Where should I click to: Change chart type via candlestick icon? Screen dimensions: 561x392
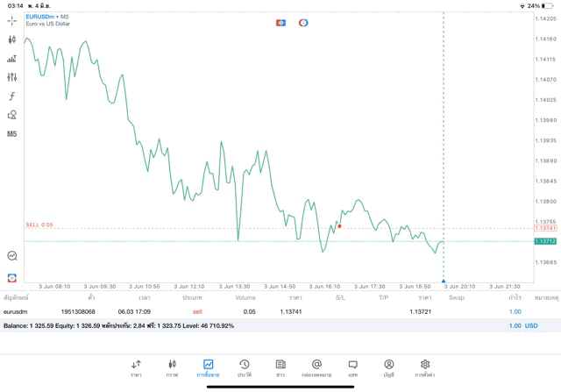(12, 39)
